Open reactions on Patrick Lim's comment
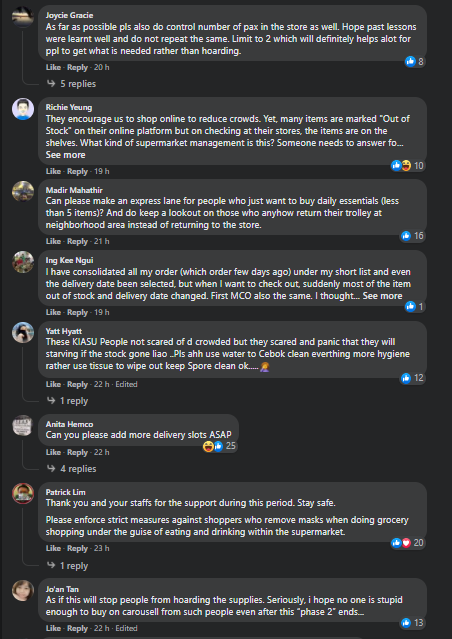Viewport: 452px width, 639px height. pos(408,542)
